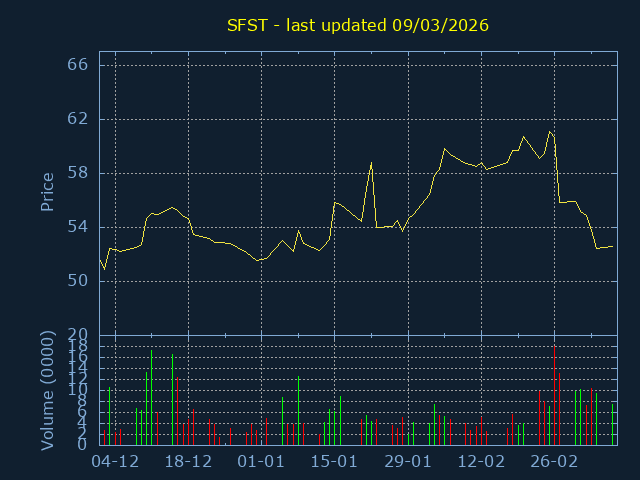Image resolution: width=640 pixels, height=480 pixels.
Task: Click the 62 price tick label
Action: [78, 119]
